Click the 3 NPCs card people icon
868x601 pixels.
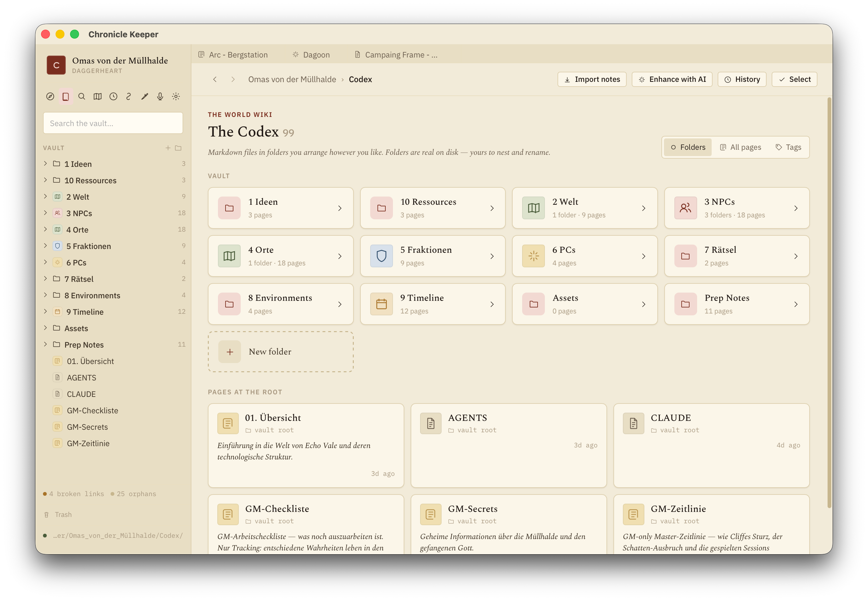tap(685, 208)
